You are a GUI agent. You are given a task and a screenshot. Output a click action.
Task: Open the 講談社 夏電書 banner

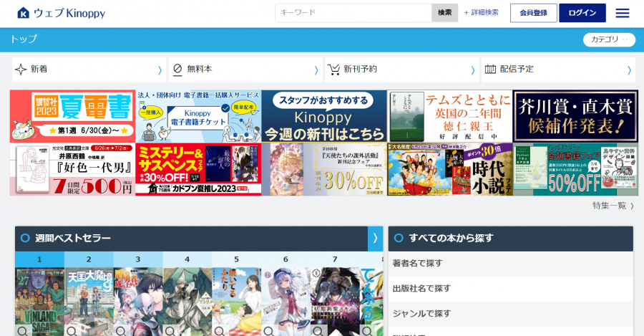coord(73,116)
